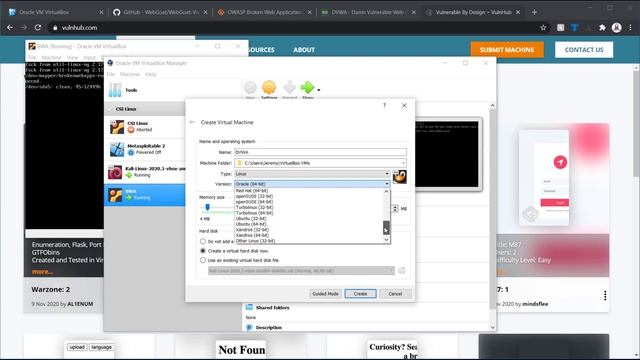640x360 pixels.
Task: Click the dialog help question mark
Action: pyautogui.click(x=384, y=105)
